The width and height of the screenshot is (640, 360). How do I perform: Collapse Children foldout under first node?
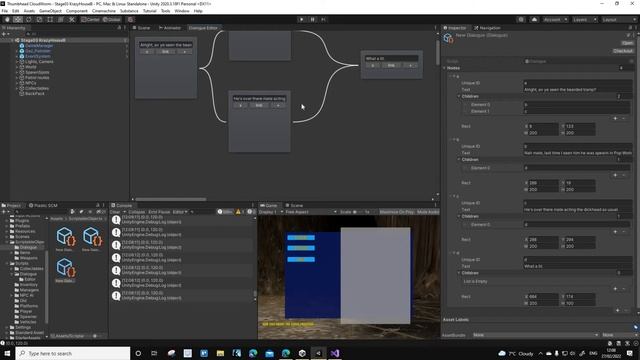[x=459, y=96]
